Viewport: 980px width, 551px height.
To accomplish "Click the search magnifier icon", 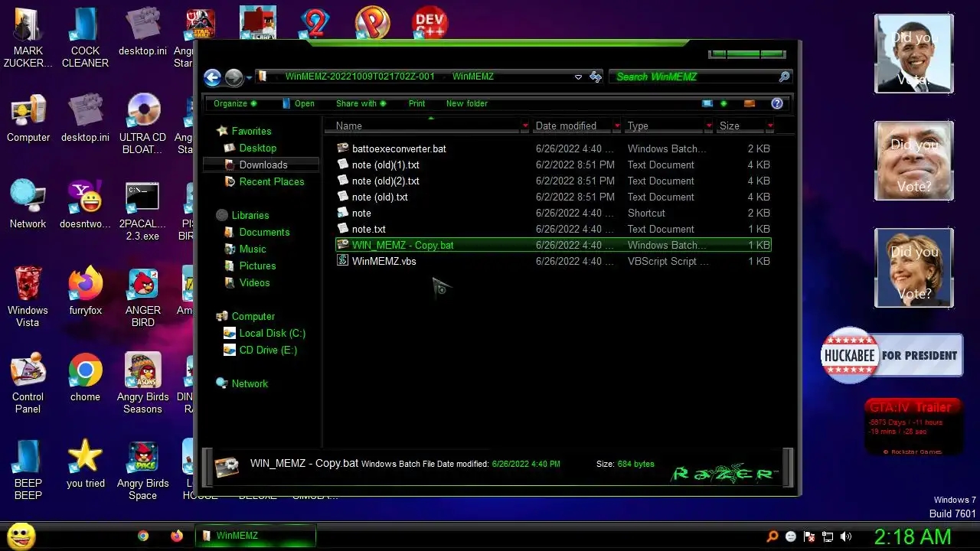I will coord(784,77).
